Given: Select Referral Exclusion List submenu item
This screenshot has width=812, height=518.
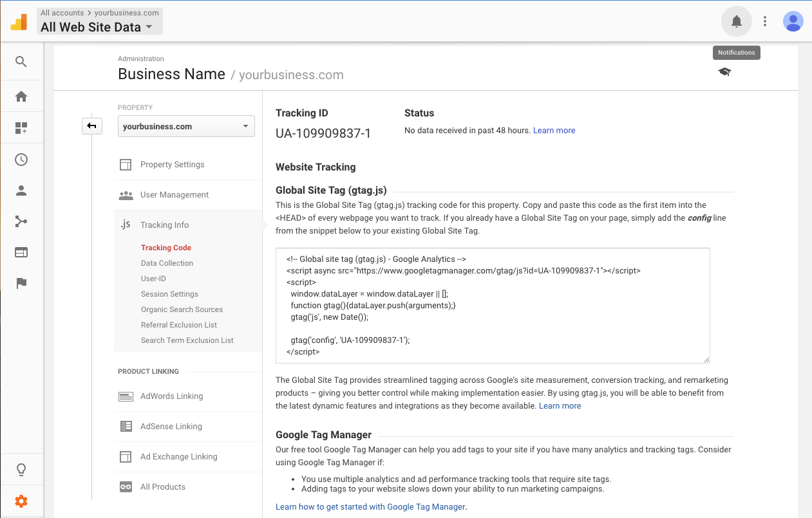Looking at the screenshot, I should coord(179,325).
